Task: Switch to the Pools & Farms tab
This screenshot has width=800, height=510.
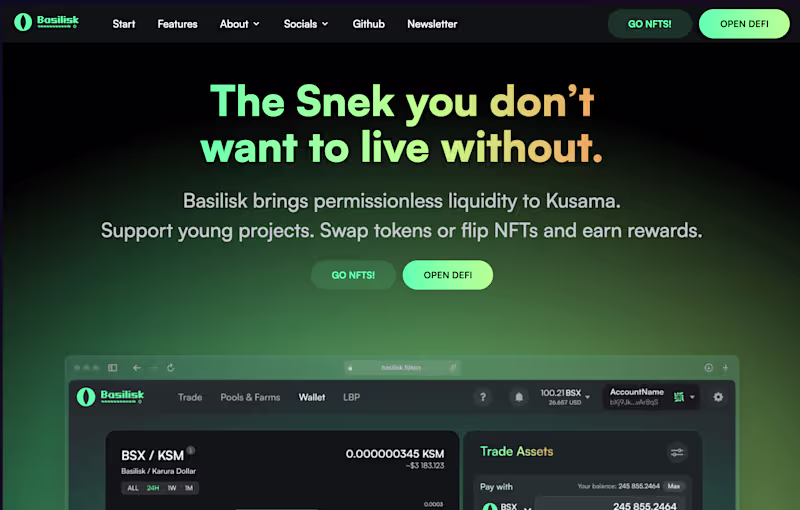Action: tap(250, 397)
